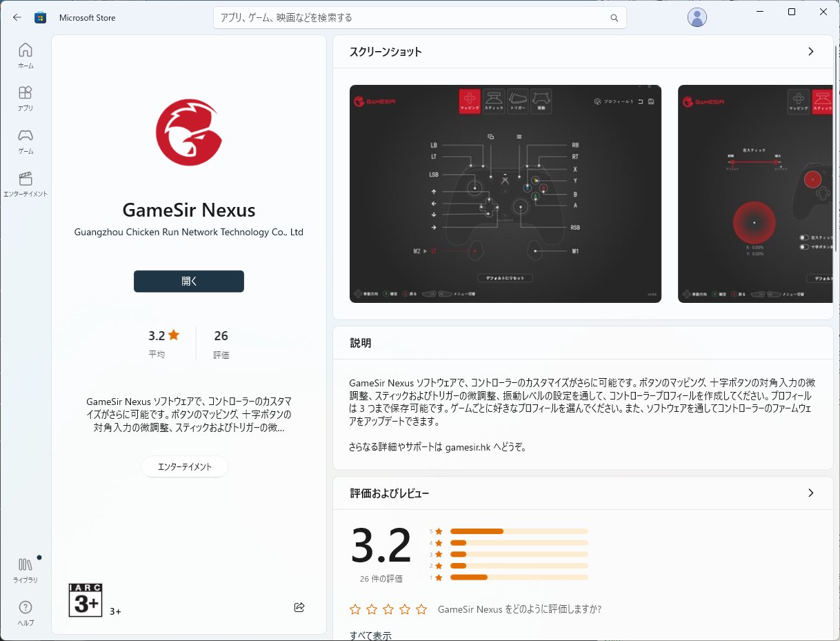
Task: Open the Apps section in sidebar
Action: coord(26,99)
